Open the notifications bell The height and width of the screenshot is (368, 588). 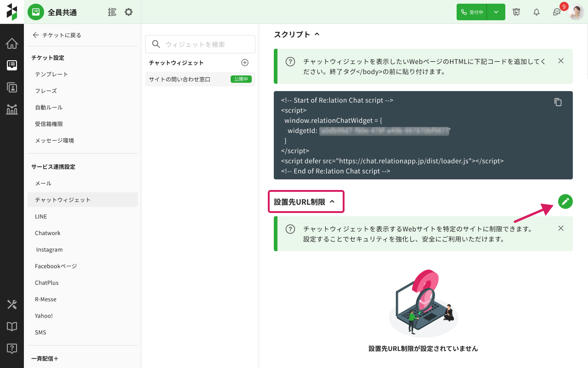(x=537, y=12)
